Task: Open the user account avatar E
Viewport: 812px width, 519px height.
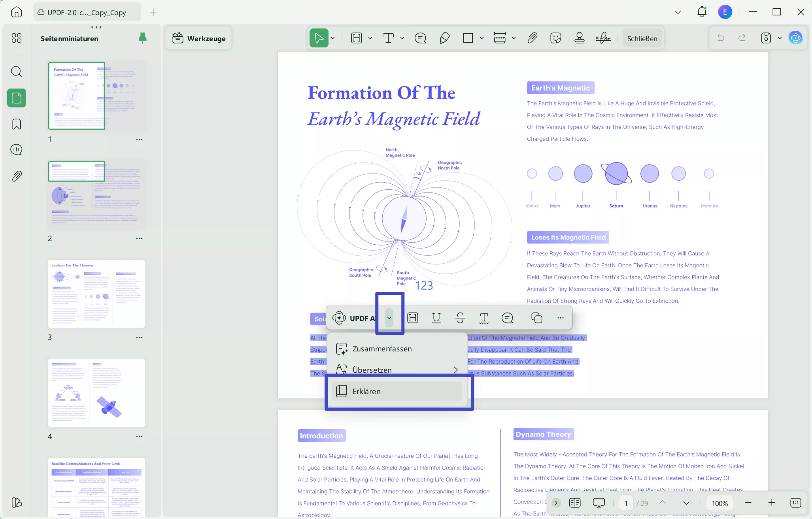Action: pyautogui.click(x=725, y=12)
